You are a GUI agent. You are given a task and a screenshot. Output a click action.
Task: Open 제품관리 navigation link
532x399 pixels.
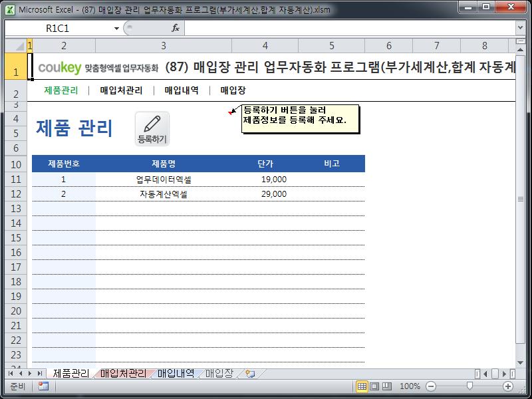61,90
